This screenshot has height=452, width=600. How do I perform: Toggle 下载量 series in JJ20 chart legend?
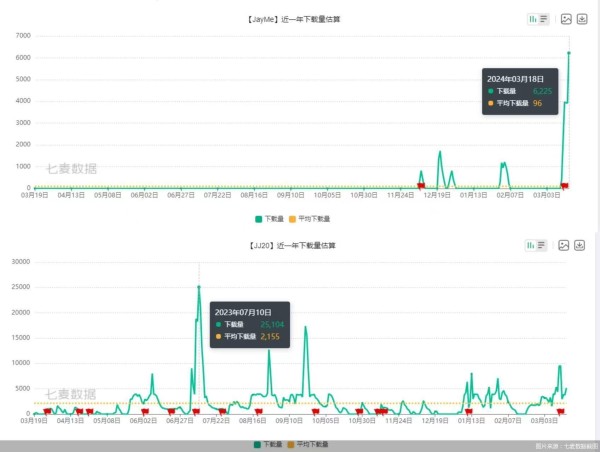[268, 444]
